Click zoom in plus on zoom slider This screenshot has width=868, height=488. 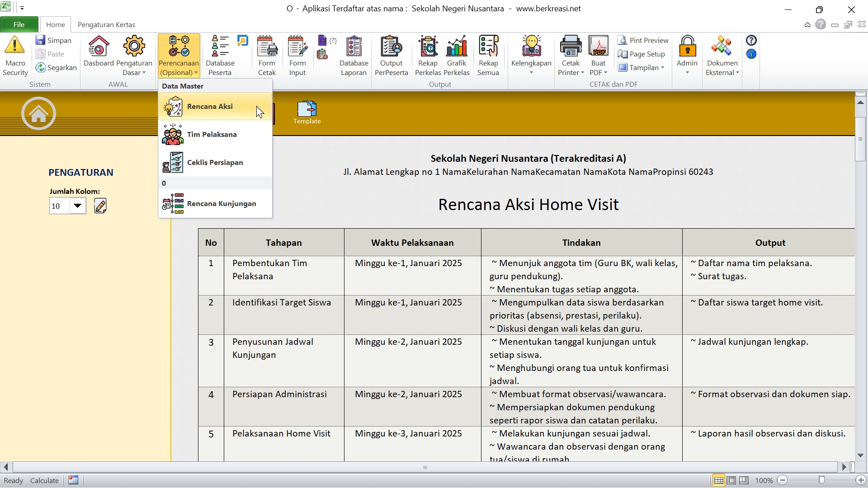[x=861, y=480]
